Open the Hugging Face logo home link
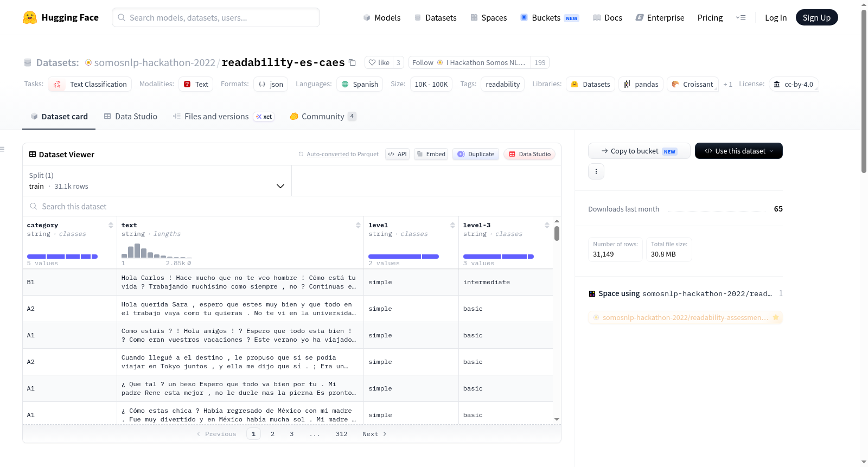 (x=61, y=17)
